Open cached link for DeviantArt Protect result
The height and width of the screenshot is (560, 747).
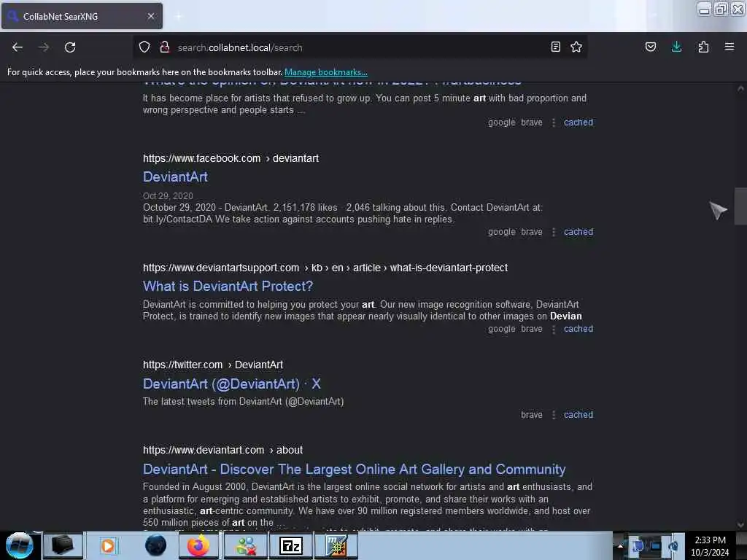coord(578,329)
